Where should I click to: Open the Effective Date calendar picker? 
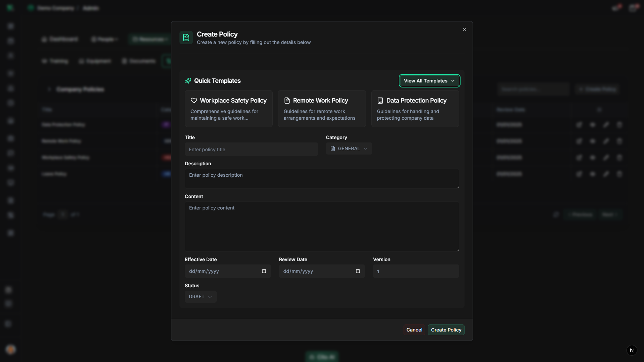click(x=264, y=271)
